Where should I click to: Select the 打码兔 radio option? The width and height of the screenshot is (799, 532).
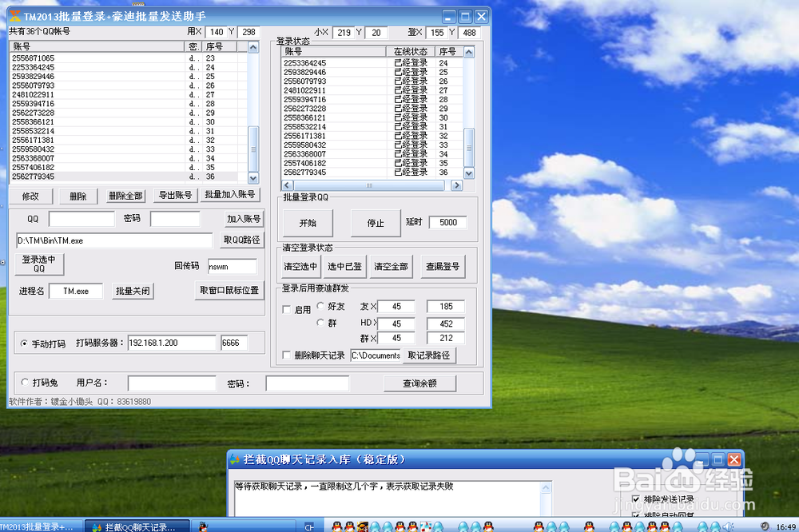tap(25, 382)
